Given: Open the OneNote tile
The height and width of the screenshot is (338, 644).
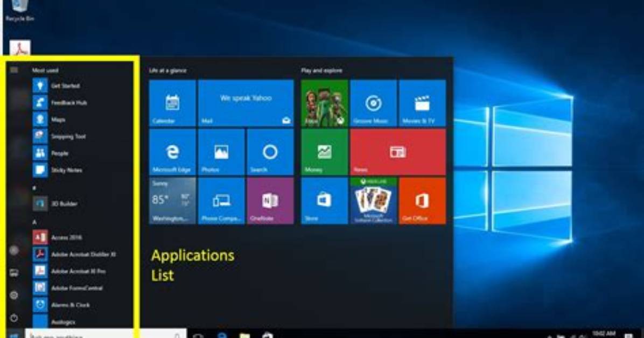Looking at the screenshot, I should (270, 201).
